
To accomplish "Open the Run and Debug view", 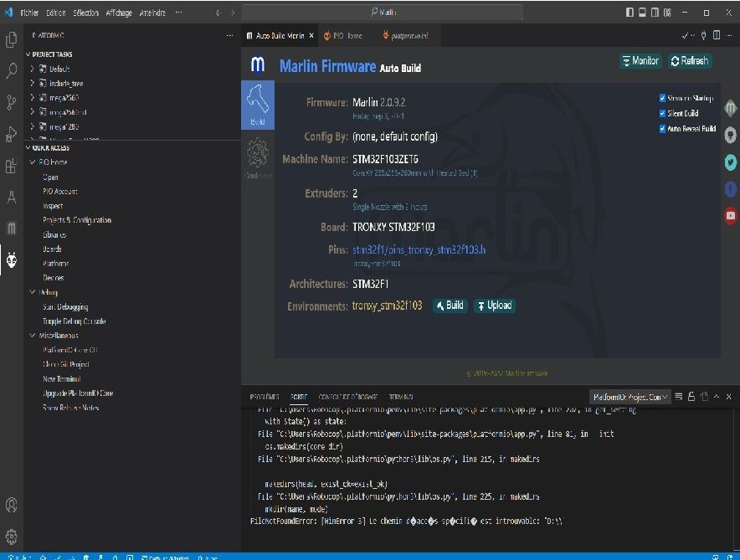I will coord(12,134).
